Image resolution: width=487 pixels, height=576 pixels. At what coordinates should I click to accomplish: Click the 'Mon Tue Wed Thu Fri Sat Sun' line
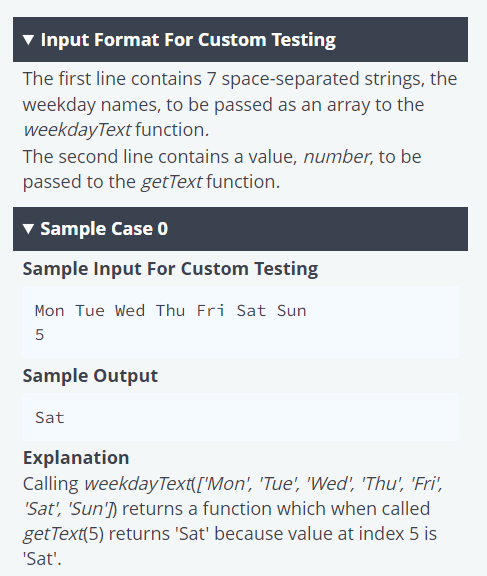(170, 311)
